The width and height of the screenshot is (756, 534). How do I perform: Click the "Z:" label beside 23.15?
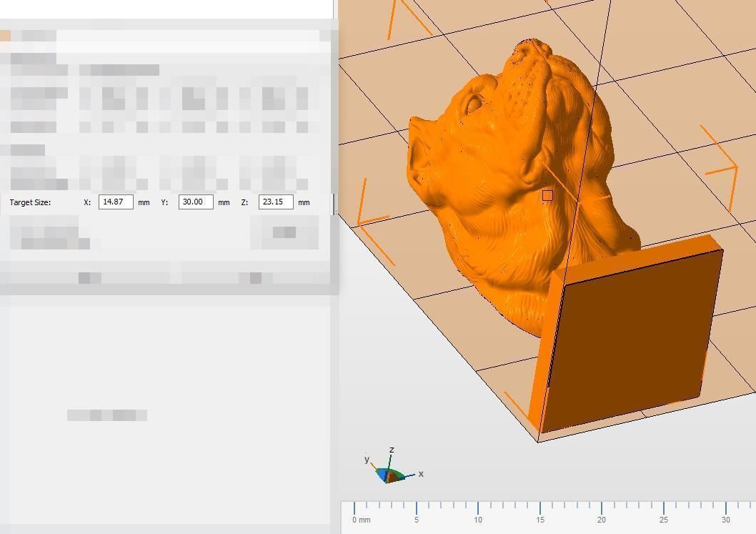click(x=244, y=202)
